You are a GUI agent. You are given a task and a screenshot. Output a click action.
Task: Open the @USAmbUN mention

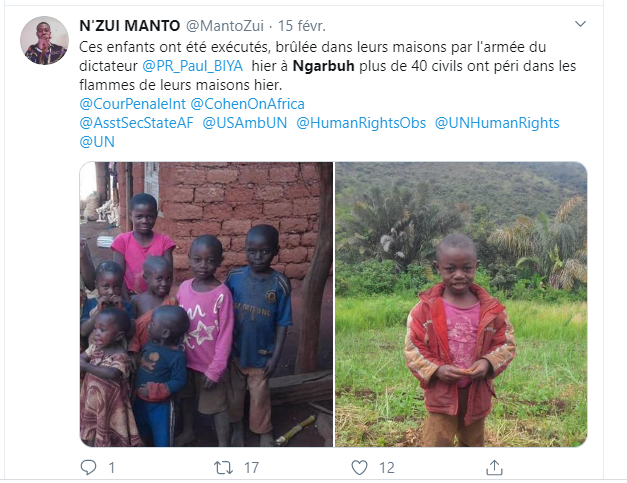tap(245, 123)
